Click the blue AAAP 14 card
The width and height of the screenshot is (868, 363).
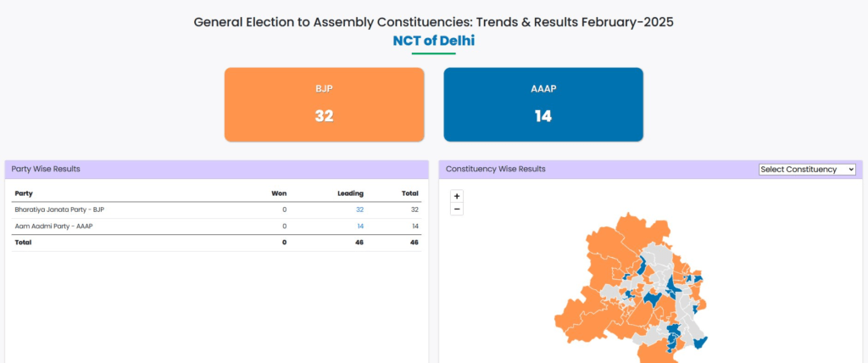tap(543, 104)
